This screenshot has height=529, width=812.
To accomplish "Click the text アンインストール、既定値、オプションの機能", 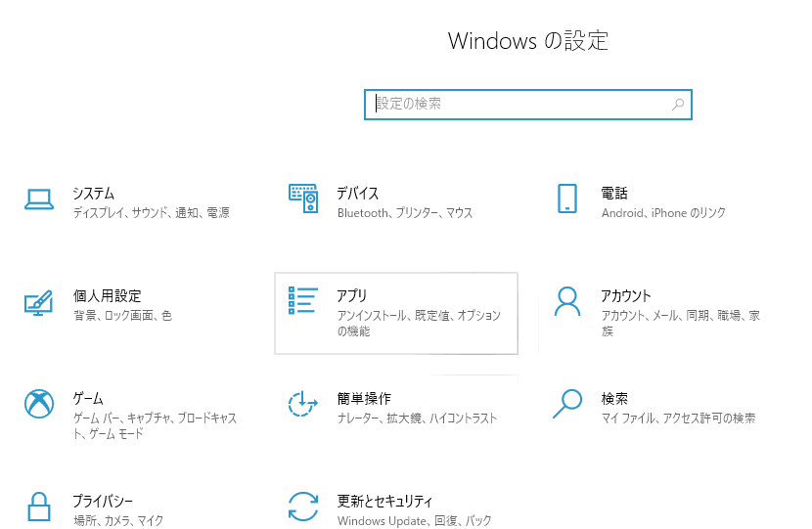I will click(419, 323).
